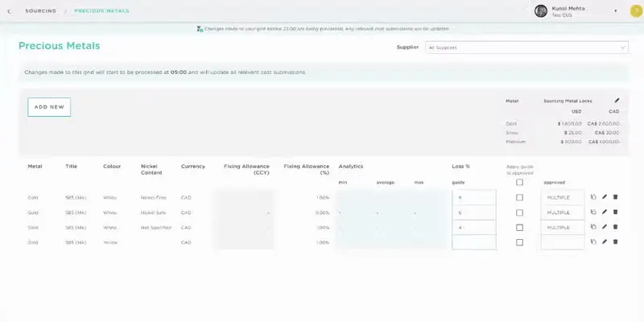The height and width of the screenshot is (322, 644).
Task: Click the ADD NEW button
Action: [49, 107]
